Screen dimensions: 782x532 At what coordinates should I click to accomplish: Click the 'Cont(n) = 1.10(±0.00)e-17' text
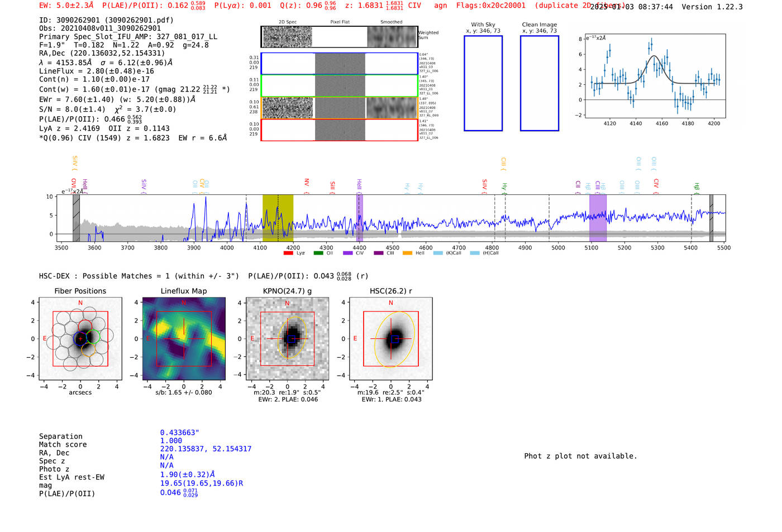pos(94,79)
